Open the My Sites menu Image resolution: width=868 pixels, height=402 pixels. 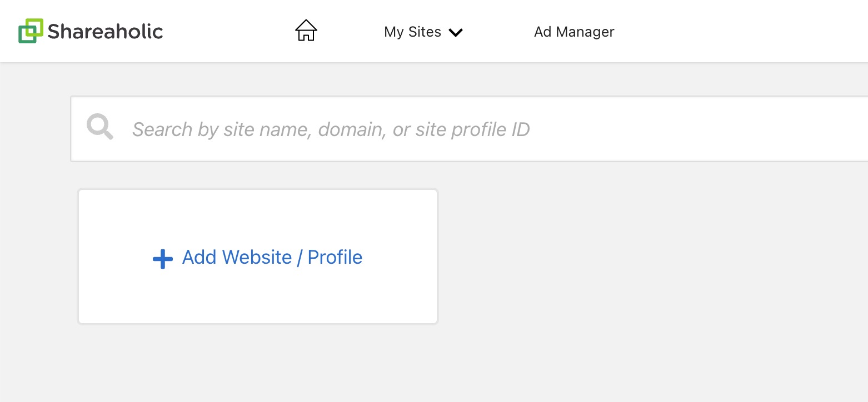coord(423,32)
